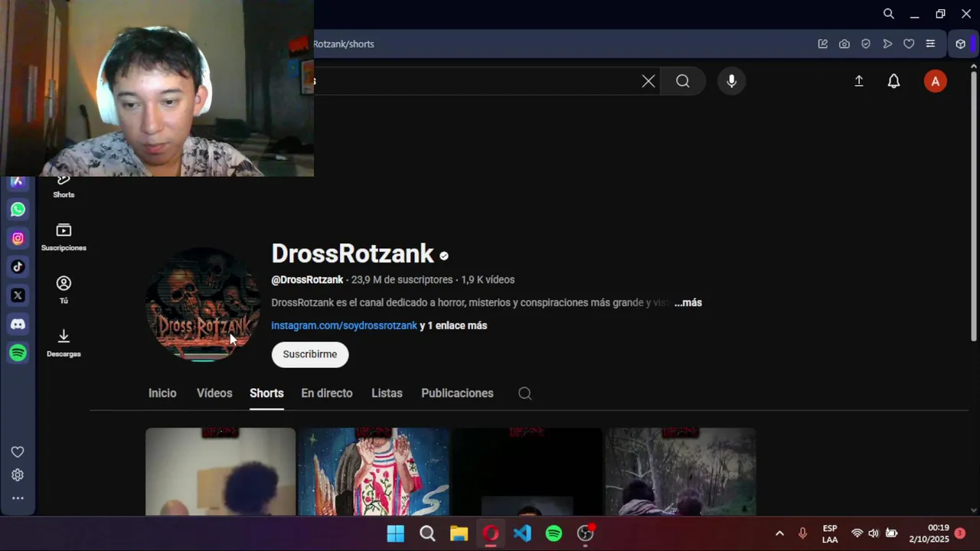Open the Windows Start menu

point(395,533)
